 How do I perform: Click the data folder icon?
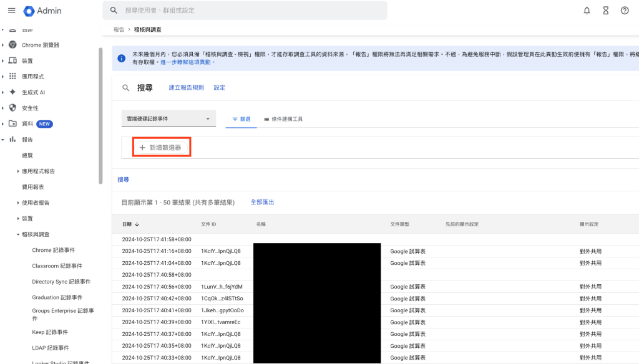pos(12,123)
